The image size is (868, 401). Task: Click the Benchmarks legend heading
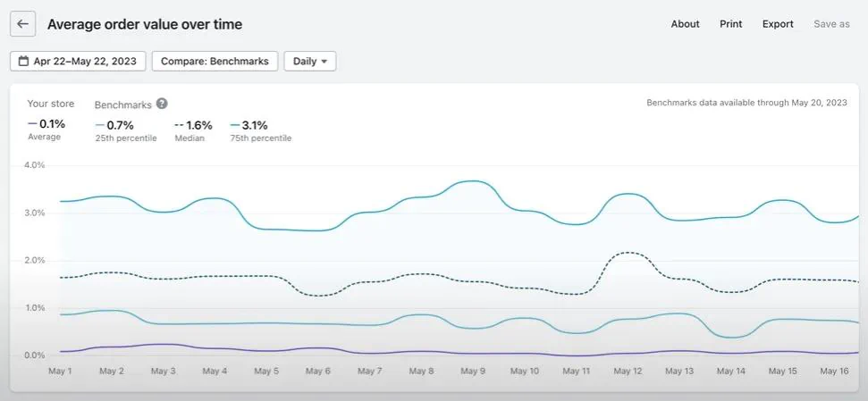[x=122, y=104]
